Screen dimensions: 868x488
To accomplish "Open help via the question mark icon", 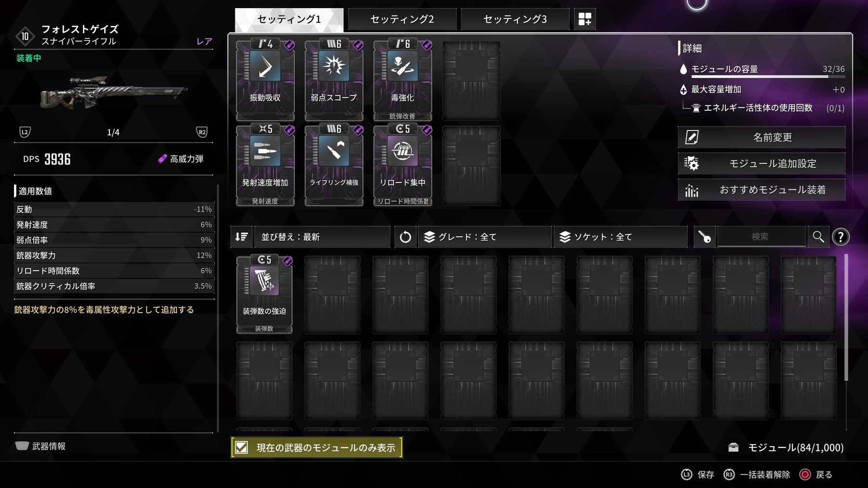I will pos(841,237).
